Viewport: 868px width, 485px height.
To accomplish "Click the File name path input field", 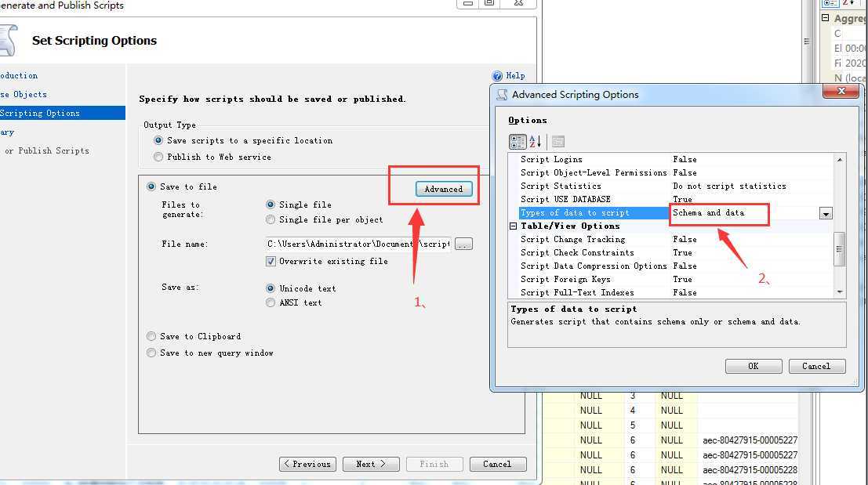I will click(358, 244).
